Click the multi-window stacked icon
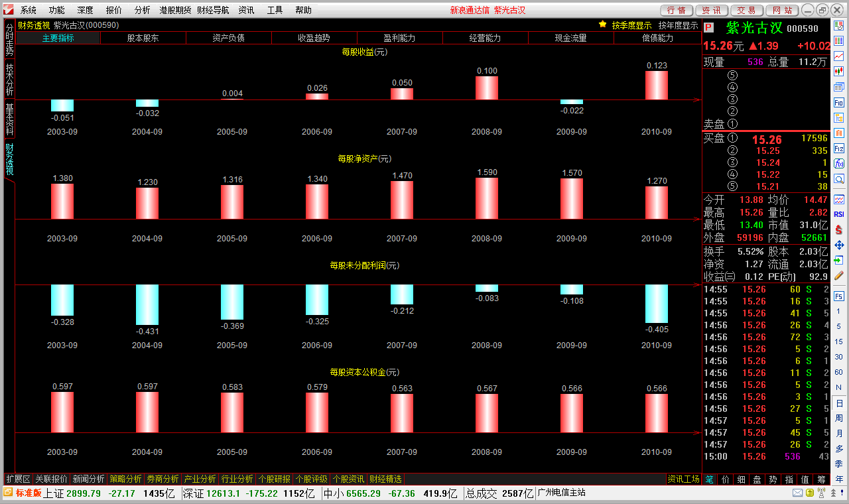This screenshot has height=504, width=849. 839,87
